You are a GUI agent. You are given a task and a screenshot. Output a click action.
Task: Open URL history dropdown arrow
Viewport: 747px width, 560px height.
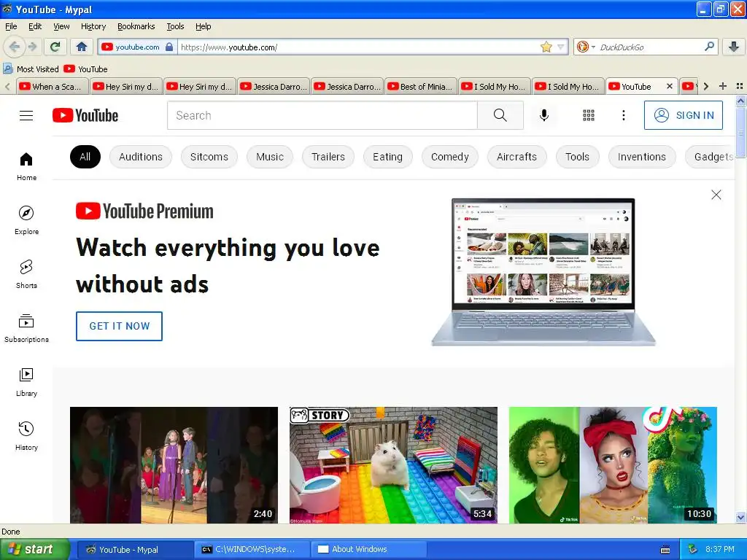pos(561,47)
